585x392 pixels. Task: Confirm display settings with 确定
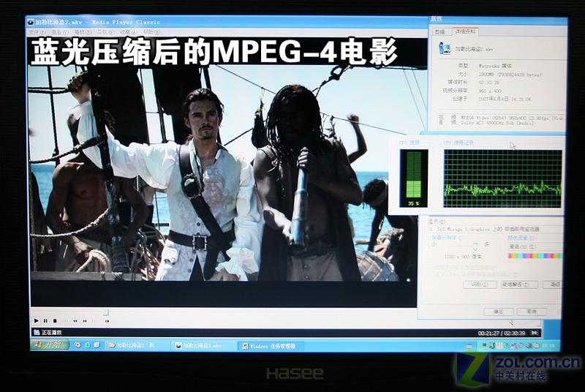[x=499, y=312]
